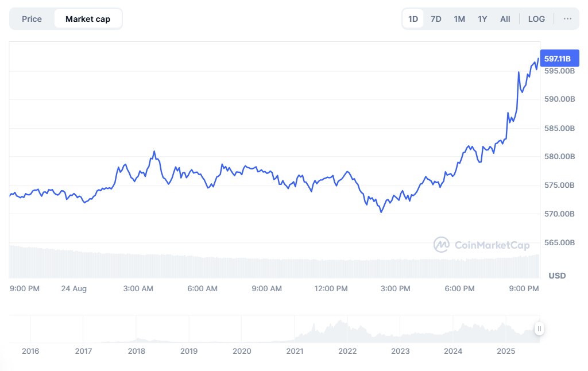Select the Market cap tab
Viewport: 588px width, 371px height.
click(x=88, y=19)
